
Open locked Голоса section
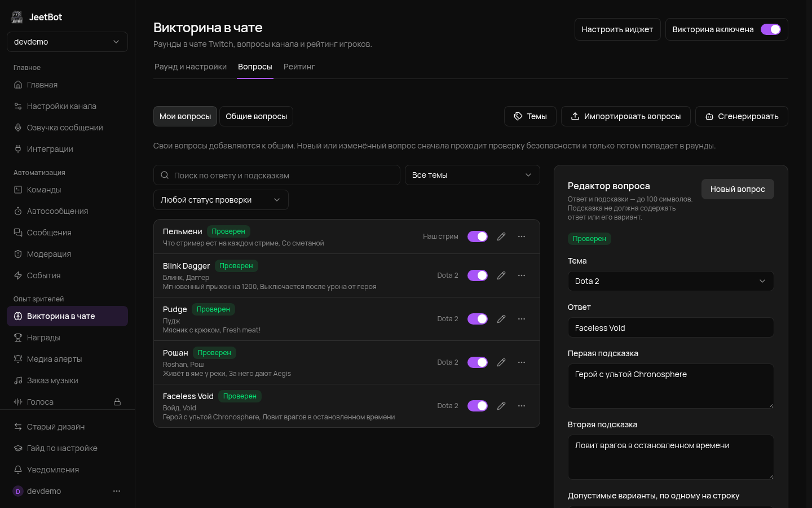coord(67,402)
